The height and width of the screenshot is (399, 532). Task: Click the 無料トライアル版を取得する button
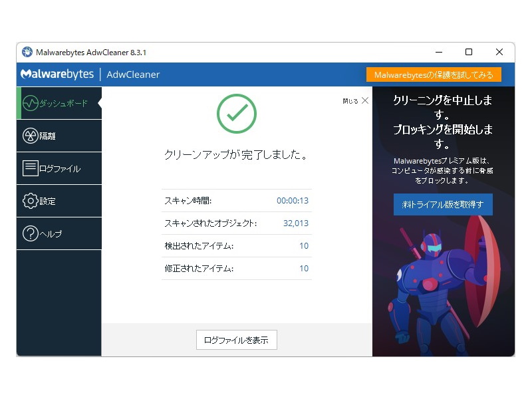coord(443,205)
